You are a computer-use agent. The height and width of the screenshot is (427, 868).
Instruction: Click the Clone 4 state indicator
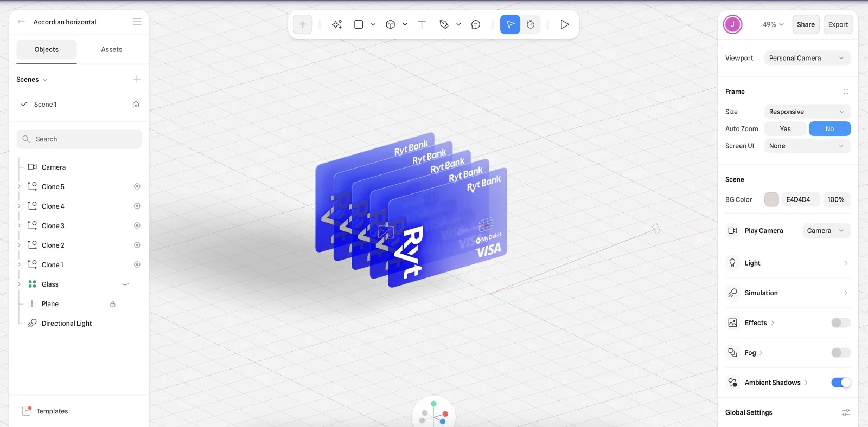coord(137,206)
